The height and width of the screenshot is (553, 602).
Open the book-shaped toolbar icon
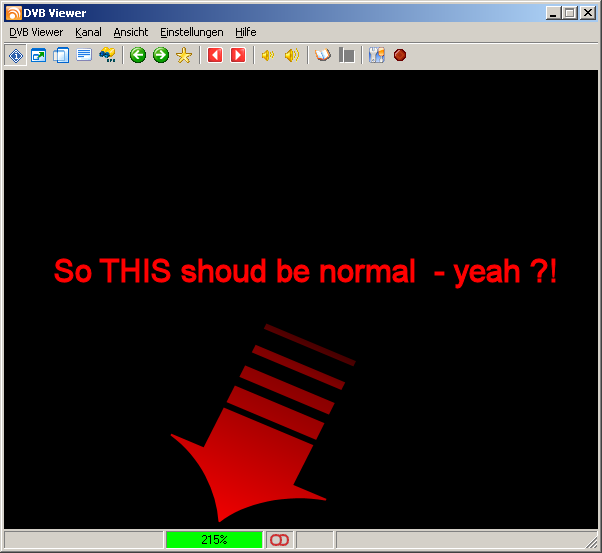[x=322, y=55]
